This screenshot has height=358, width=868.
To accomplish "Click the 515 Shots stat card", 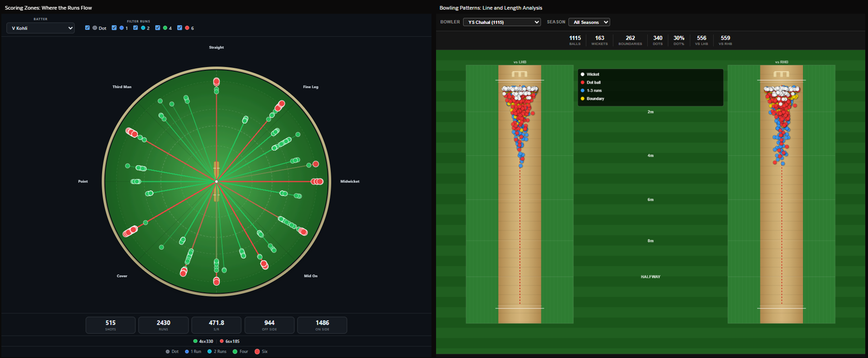I will point(111,325).
